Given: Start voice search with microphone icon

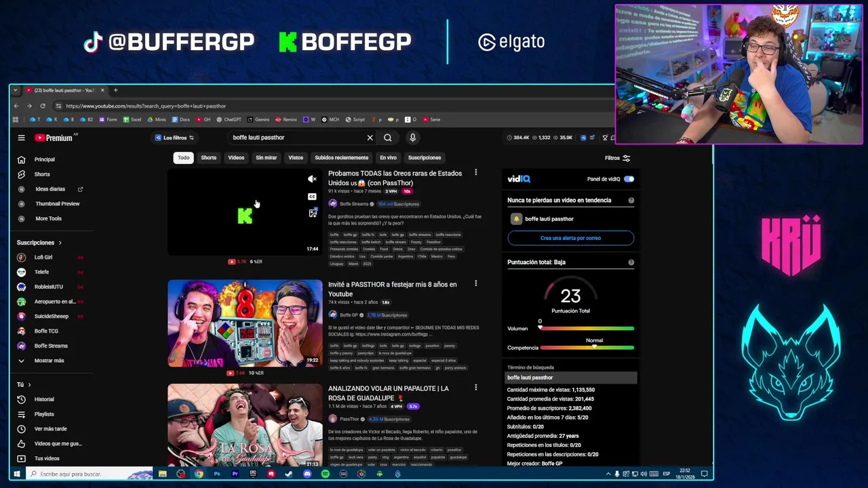Looking at the screenshot, I should [412, 138].
